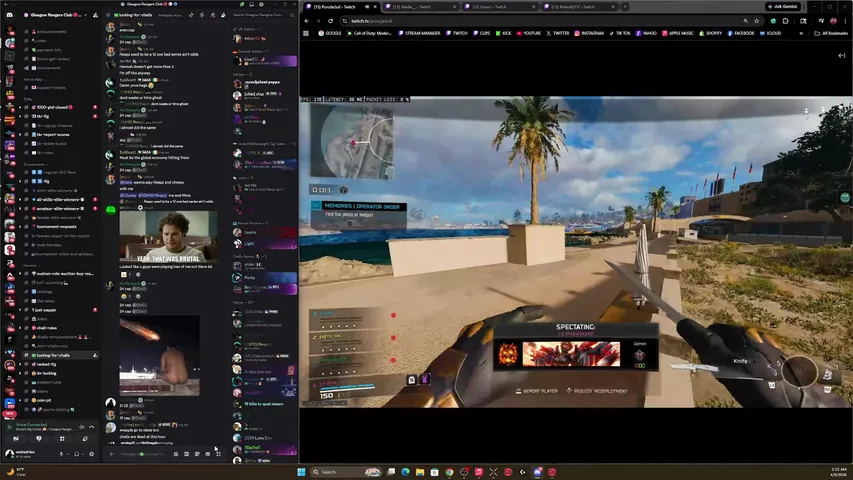
Task: Disconnect from the voice channel in Discord
Action: (x=91, y=427)
